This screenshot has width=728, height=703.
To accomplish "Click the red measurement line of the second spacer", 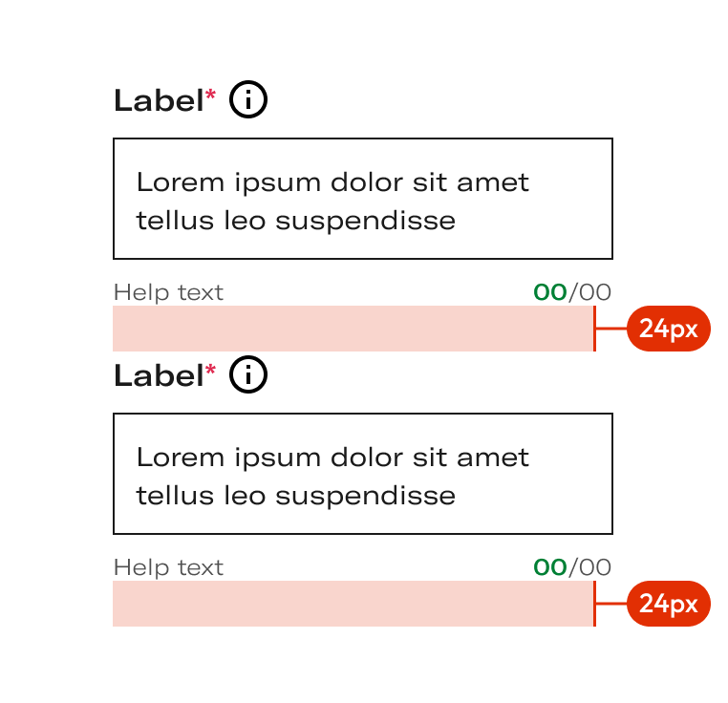I will point(595,603).
